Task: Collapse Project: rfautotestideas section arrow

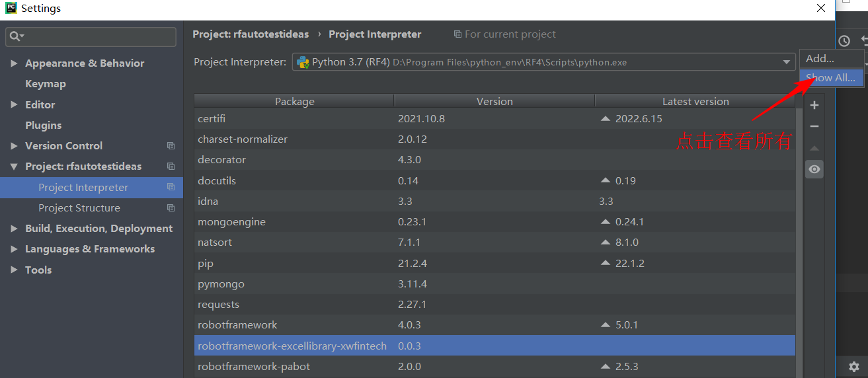Action: pos(14,167)
